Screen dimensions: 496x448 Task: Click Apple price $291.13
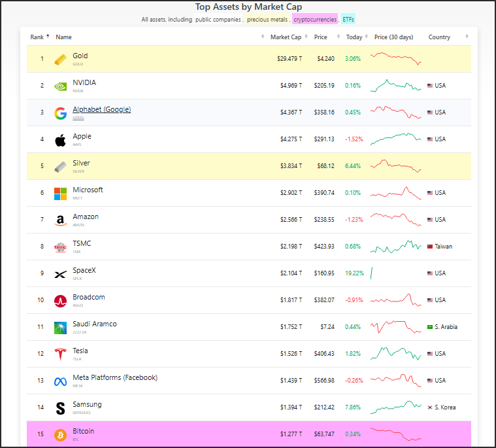point(324,139)
